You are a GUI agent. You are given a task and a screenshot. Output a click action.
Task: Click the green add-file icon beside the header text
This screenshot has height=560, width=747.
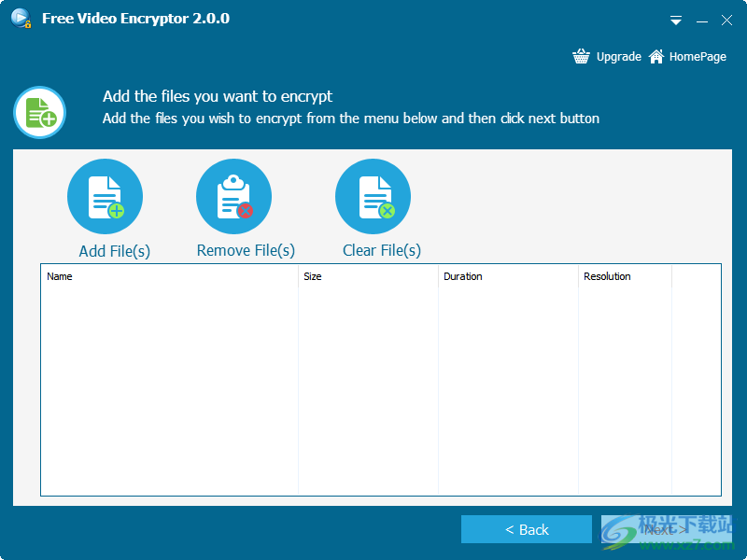click(x=39, y=112)
